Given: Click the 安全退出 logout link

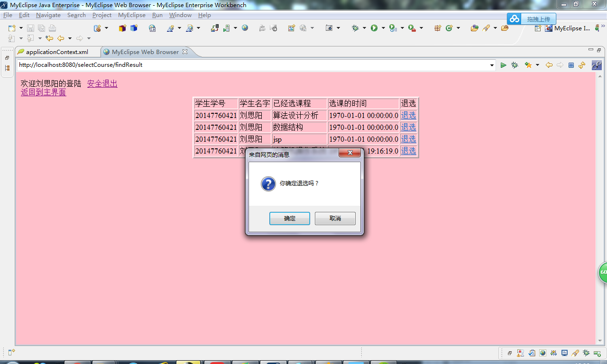Looking at the screenshot, I should [102, 83].
